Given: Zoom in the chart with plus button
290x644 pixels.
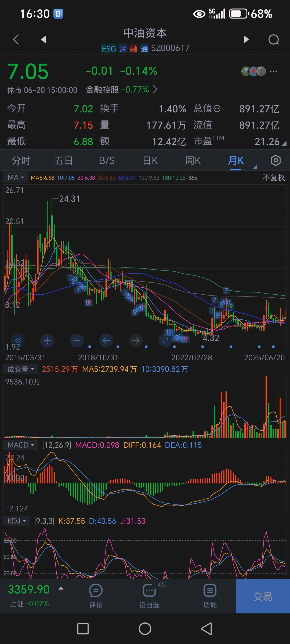Looking at the screenshot, I should pyautogui.click(x=47, y=341).
